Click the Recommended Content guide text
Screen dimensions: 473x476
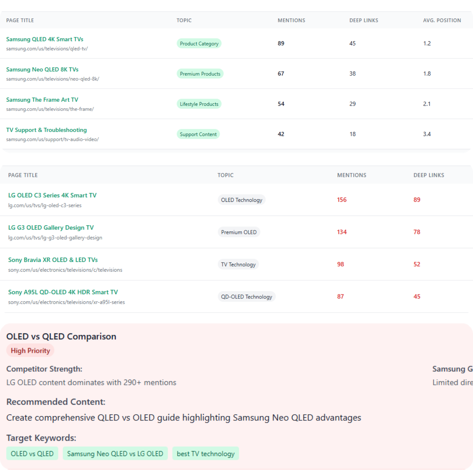pos(184,417)
